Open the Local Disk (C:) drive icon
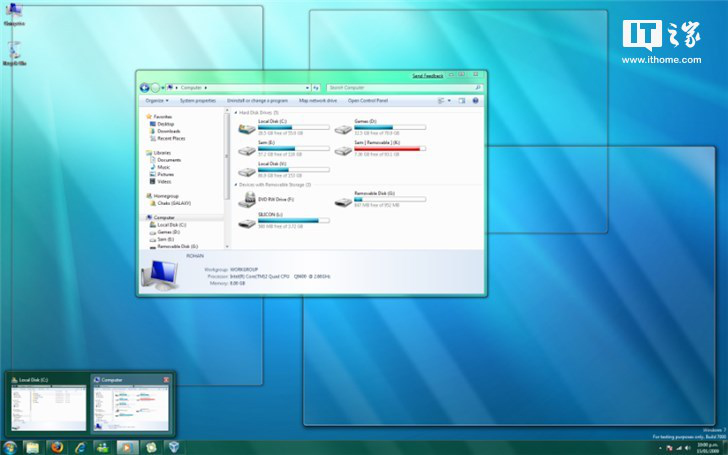728x455 pixels. [247, 127]
